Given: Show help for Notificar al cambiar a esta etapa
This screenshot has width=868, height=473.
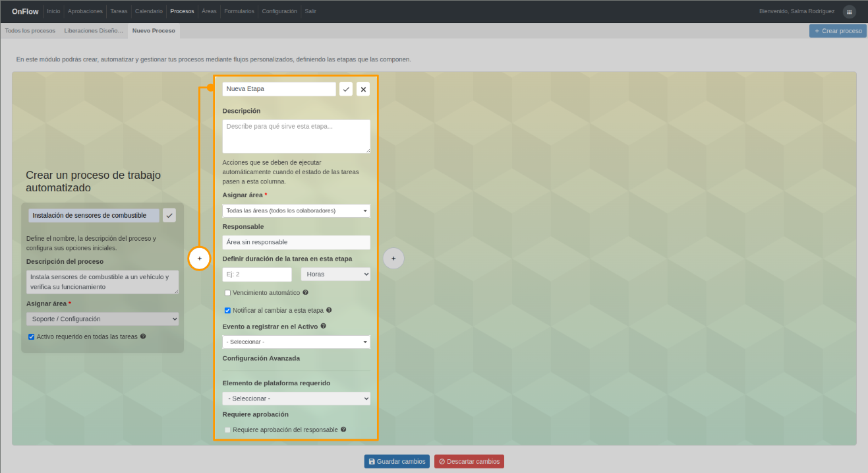Looking at the screenshot, I should 329,310.
